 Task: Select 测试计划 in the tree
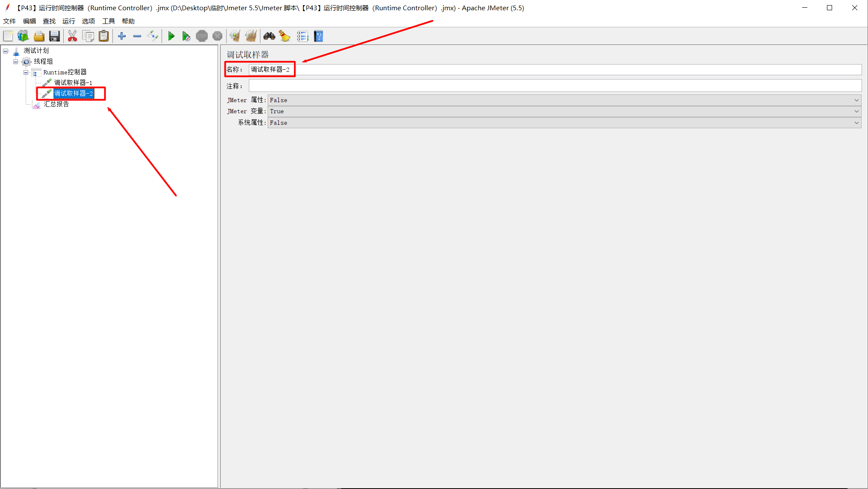pos(36,51)
